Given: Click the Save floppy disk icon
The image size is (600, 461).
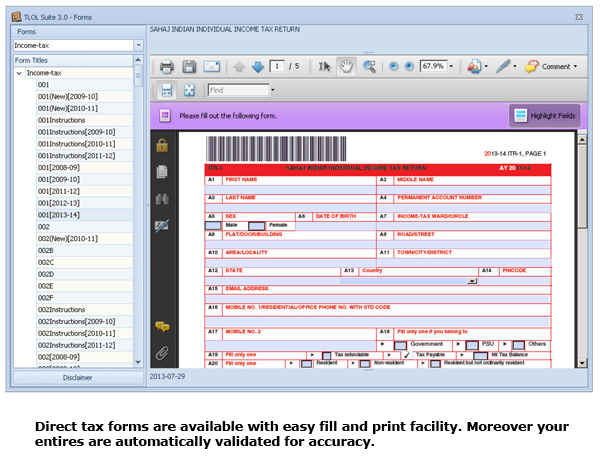Looking at the screenshot, I should pyautogui.click(x=189, y=67).
